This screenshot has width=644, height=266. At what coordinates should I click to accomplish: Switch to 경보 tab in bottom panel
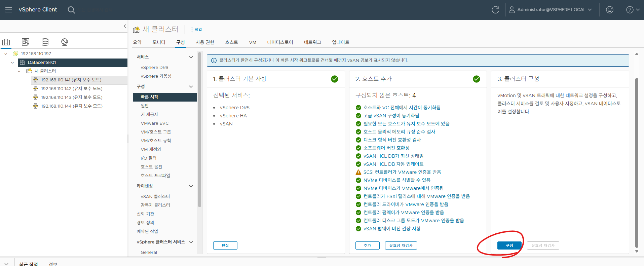click(53, 264)
